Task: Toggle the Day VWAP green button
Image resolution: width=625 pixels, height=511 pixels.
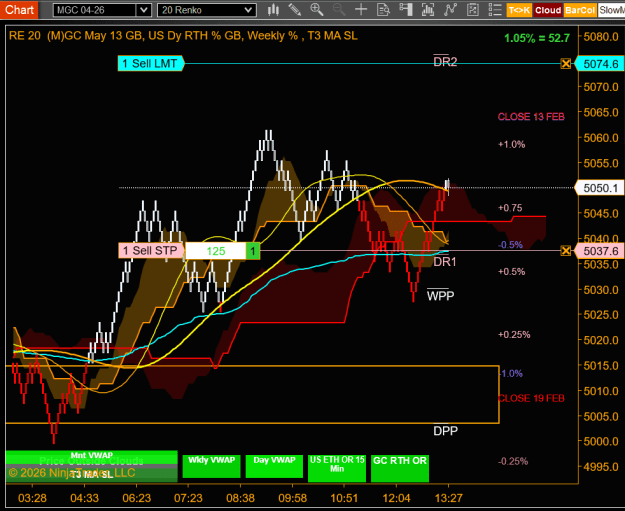Action: click(274, 466)
